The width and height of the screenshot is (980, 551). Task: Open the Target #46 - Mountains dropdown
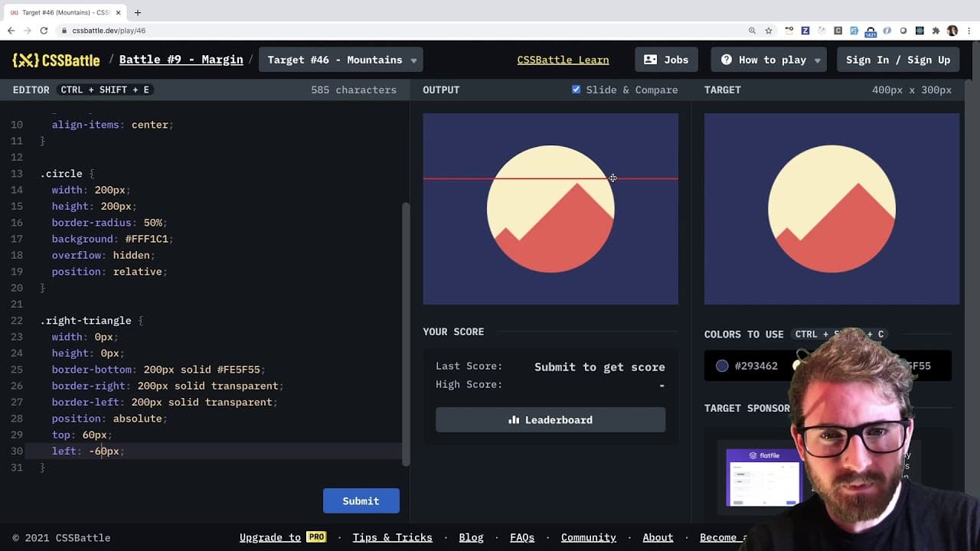pos(341,60)
